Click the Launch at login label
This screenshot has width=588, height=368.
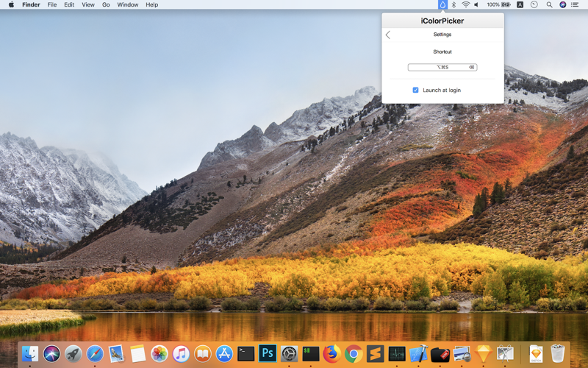pos(442,90)
